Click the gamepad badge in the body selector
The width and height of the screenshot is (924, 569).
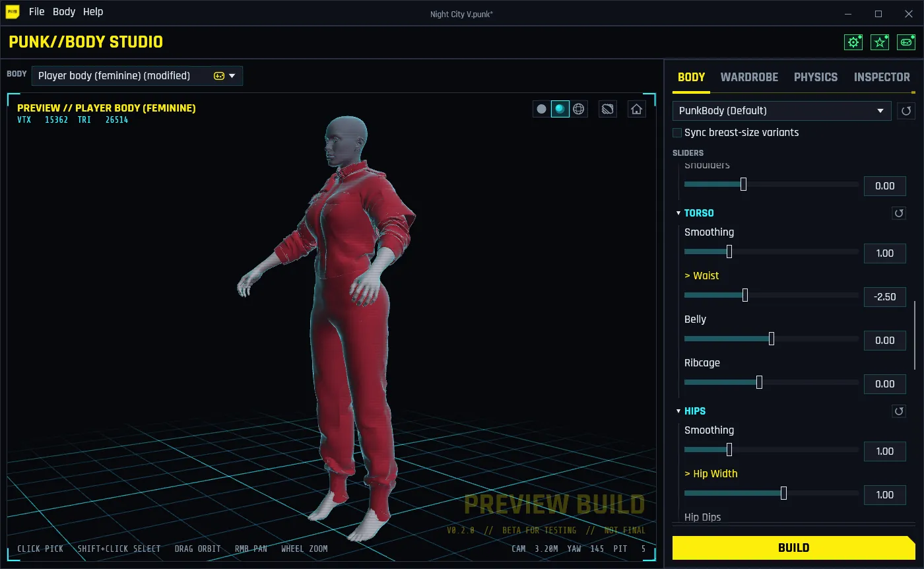click(219, 76)
